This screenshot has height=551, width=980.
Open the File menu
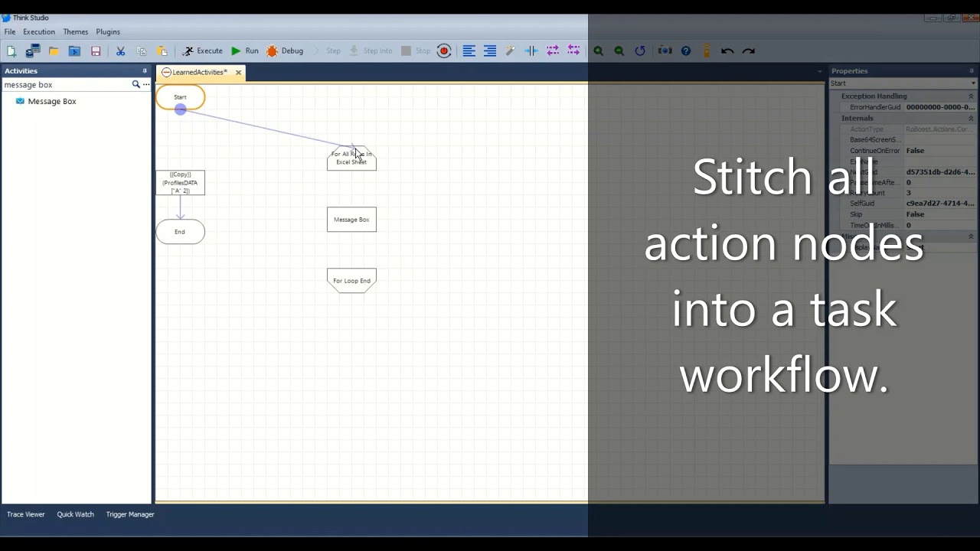point(10,32)
